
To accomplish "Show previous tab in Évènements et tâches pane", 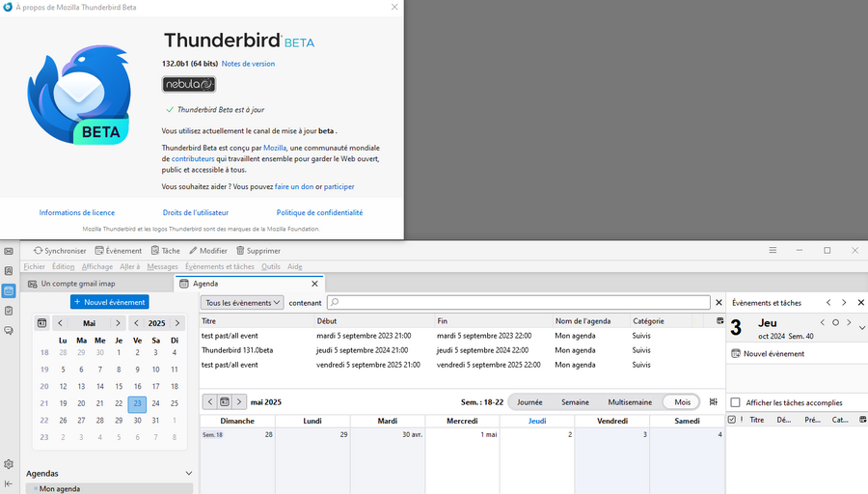I will [x=828, y=302].
